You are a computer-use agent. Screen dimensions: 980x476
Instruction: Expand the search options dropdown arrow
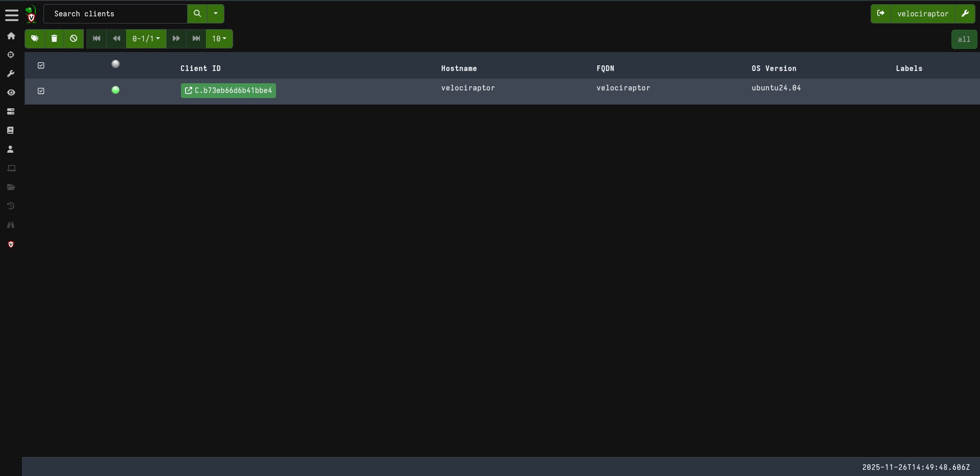coord(216,14)
